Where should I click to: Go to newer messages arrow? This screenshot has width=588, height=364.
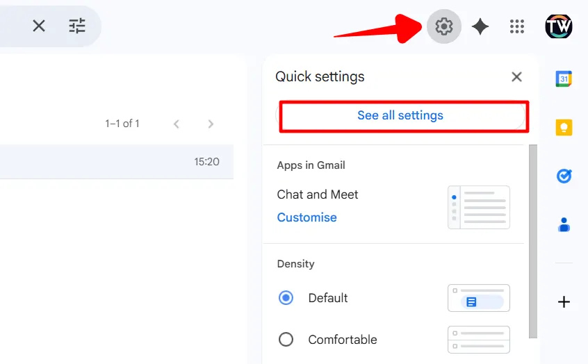(177, 124)
